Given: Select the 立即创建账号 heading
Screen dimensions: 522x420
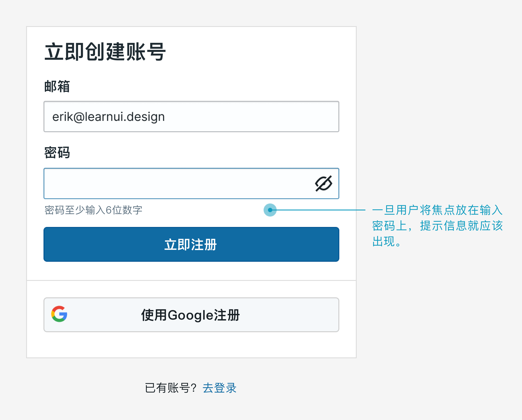Looking at the screenshot, I should pos(105,52).
